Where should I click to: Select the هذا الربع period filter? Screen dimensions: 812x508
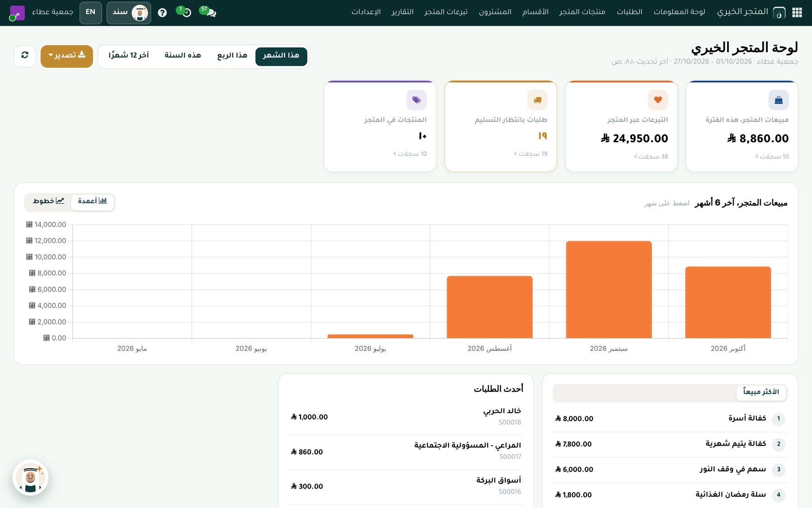[x=232, y=56]
